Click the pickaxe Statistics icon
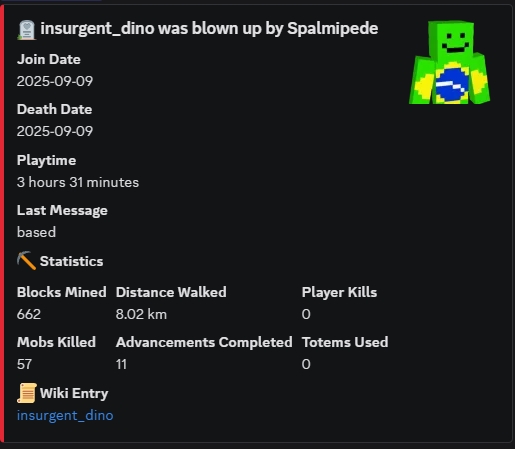 click(x=26, y=261)
